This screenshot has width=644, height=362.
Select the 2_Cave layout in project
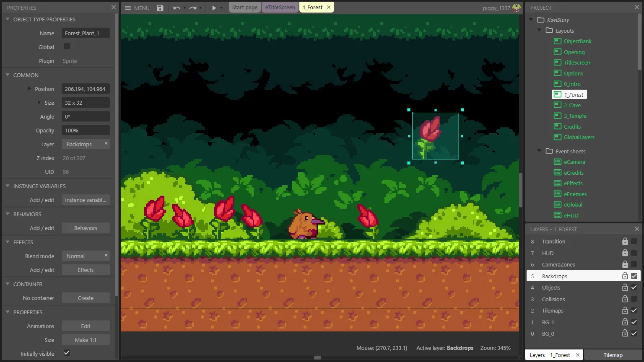pos(572,106)
